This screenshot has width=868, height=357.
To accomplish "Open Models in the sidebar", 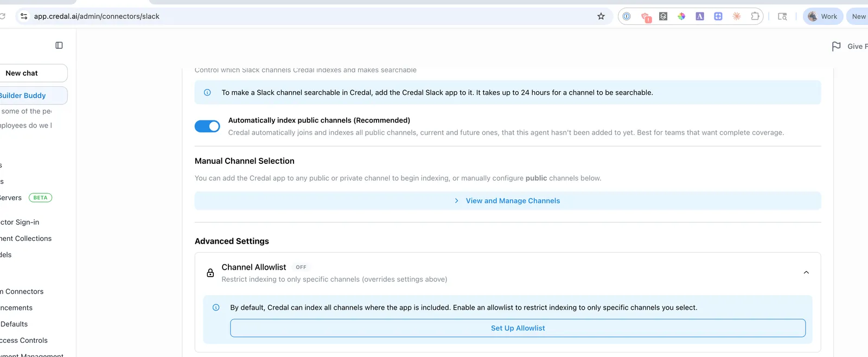I will (x=6, y=254).
